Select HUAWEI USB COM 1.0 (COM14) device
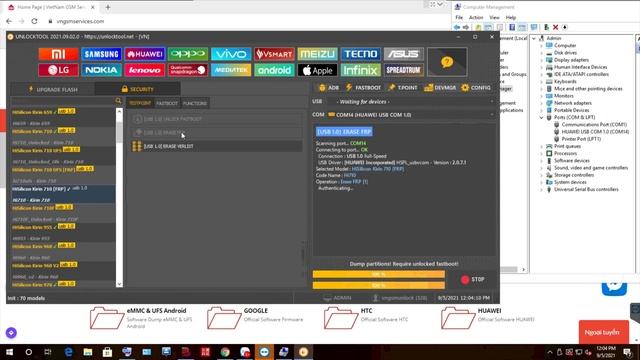This screenshot has height=360, width=640. tap(595, 132)
